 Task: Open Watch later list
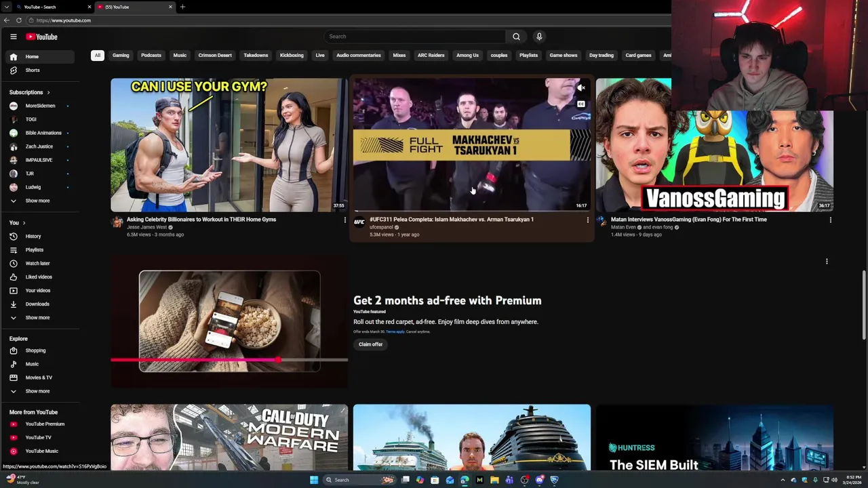pyautogui.click(x=41, y=264)
